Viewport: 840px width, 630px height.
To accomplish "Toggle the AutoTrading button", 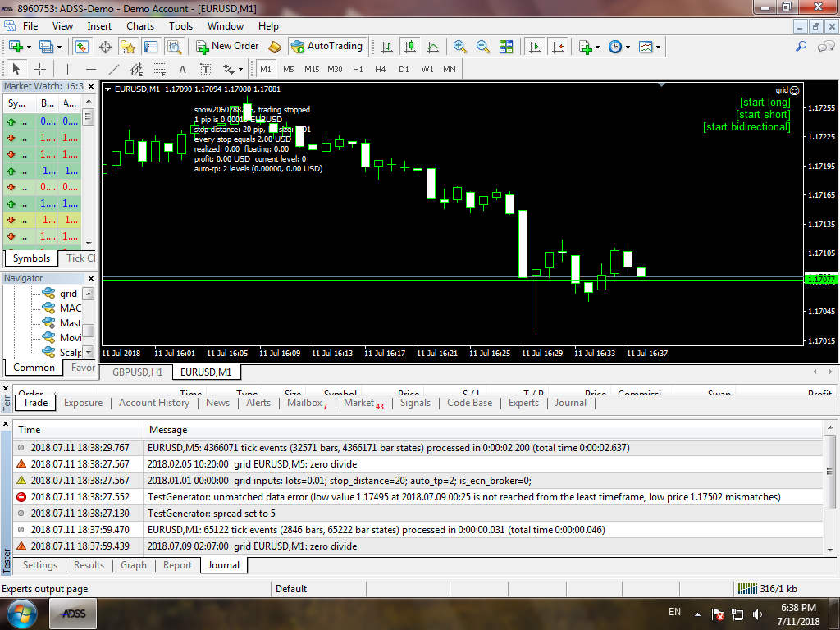I will 326,47.
